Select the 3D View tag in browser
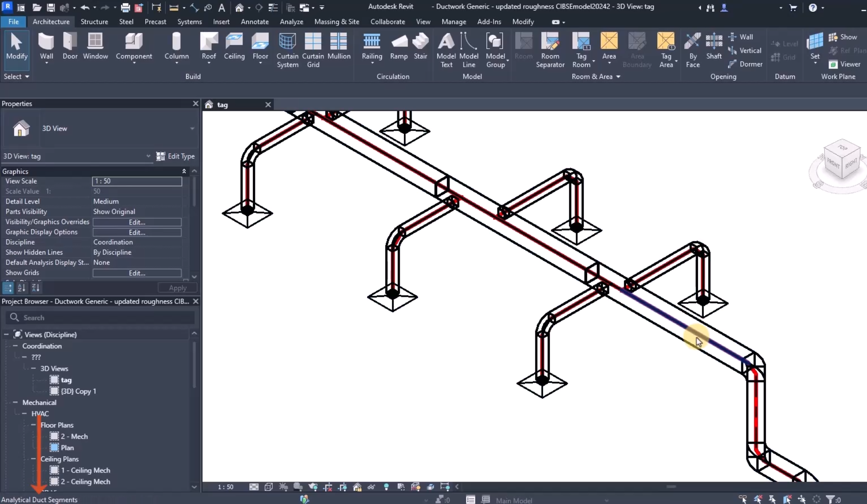 point(66,380)
